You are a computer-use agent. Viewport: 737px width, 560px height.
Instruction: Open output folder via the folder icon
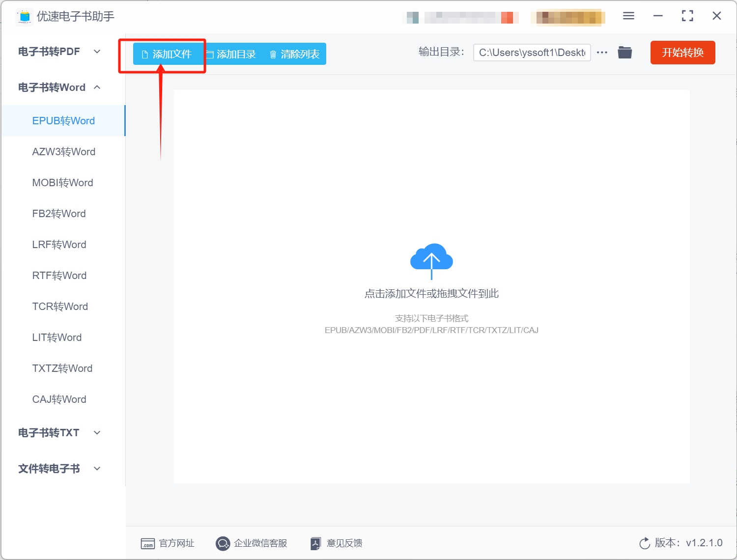click(x=624, y=52)
